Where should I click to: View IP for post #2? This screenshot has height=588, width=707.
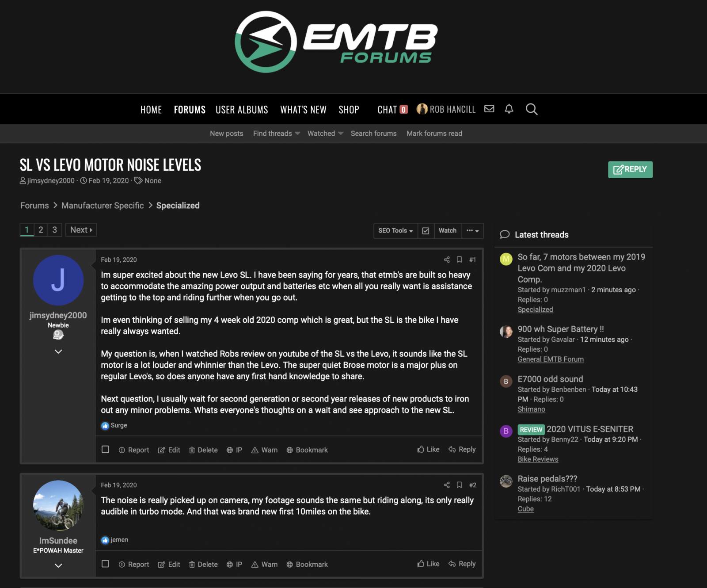click(234, 564)
